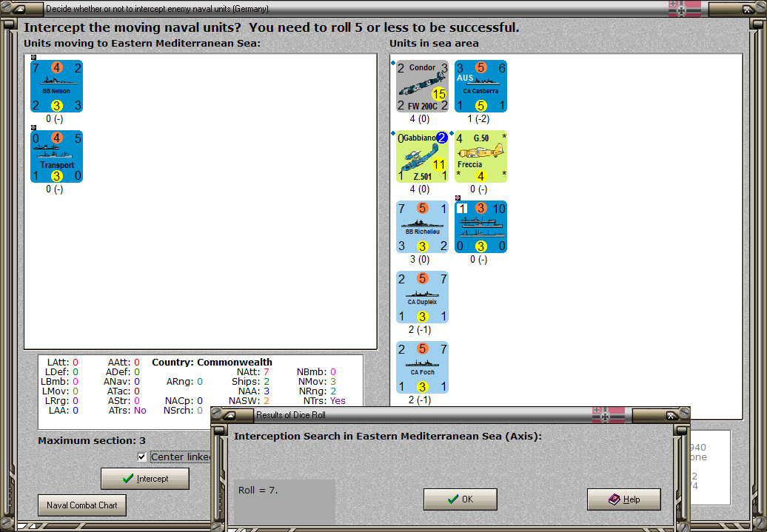The height and width of the screenshot is (532, 767).
Task: Select the BB Nelson battleship unit
Action: coord(57,86)
